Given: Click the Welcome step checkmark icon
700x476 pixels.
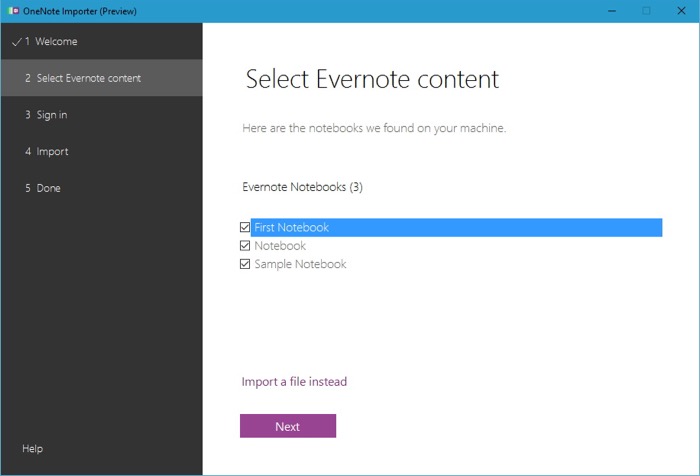Looking at the screenshot, I should tap(16, 42).
